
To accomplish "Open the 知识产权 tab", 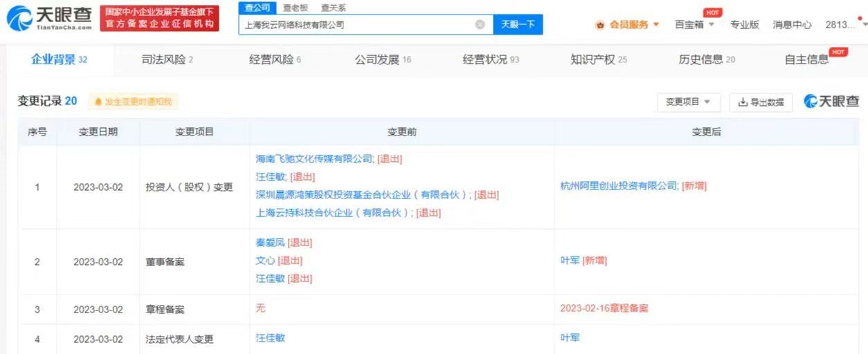I will (599, 59).
